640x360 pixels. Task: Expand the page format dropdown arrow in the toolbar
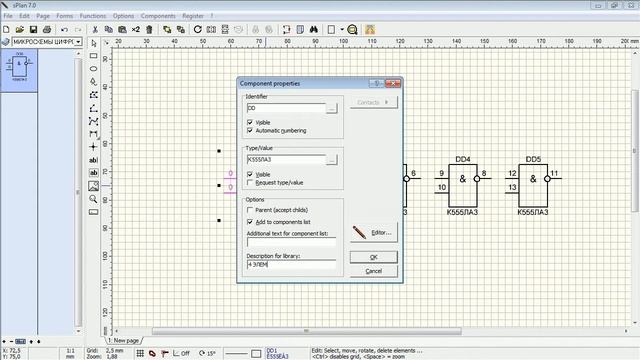(342, 29)
